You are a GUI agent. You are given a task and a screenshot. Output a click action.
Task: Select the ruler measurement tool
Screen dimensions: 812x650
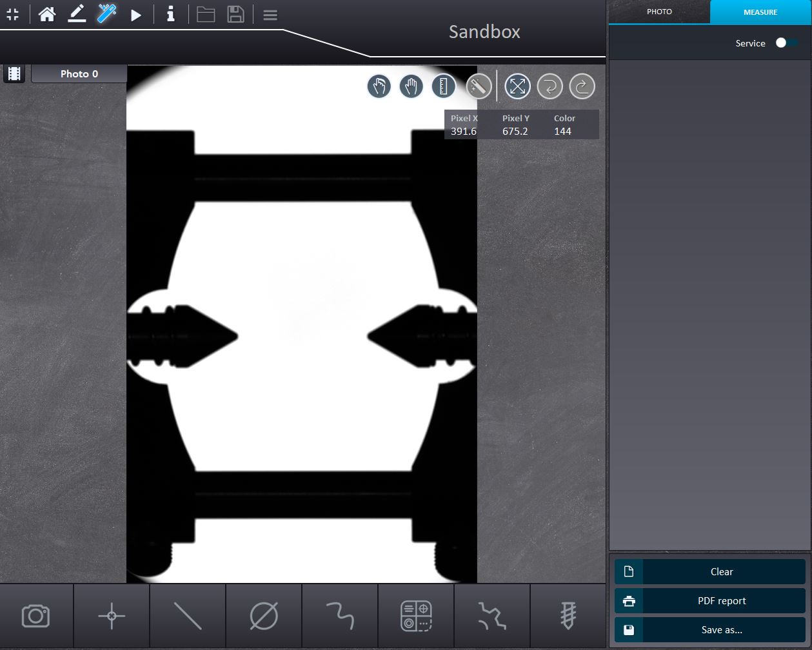[x=443, y=86]
